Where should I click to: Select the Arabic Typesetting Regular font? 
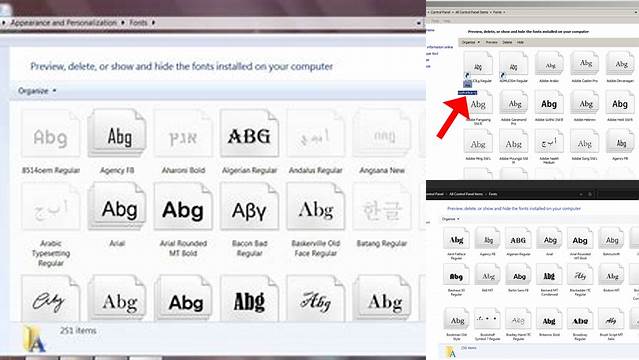51,207
